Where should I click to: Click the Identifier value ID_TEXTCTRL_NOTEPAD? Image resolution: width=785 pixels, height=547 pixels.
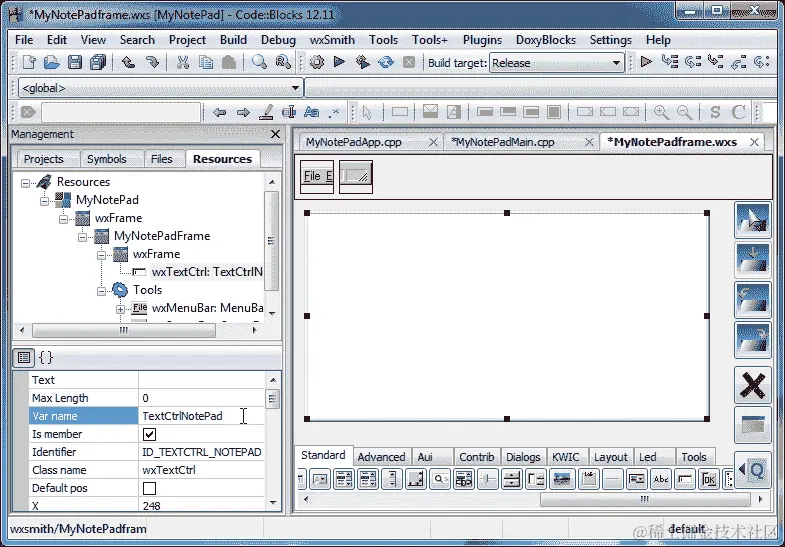click(x=201, y=452)
